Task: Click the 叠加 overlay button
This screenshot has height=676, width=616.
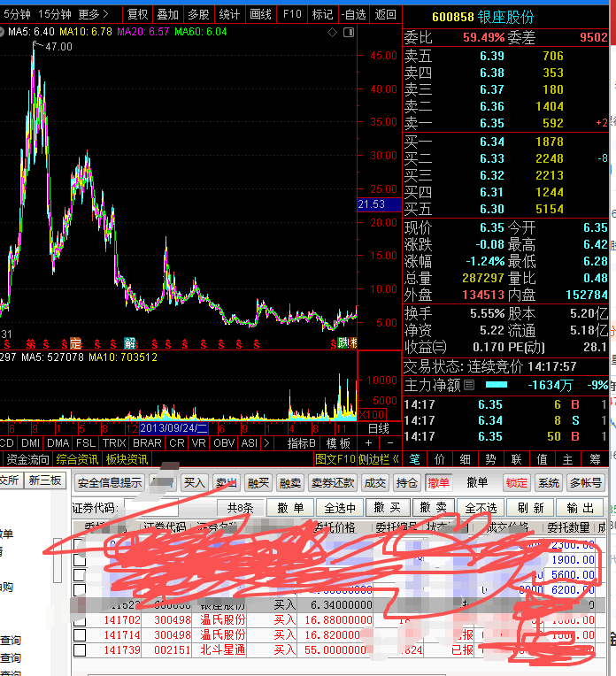Action: 168,15
